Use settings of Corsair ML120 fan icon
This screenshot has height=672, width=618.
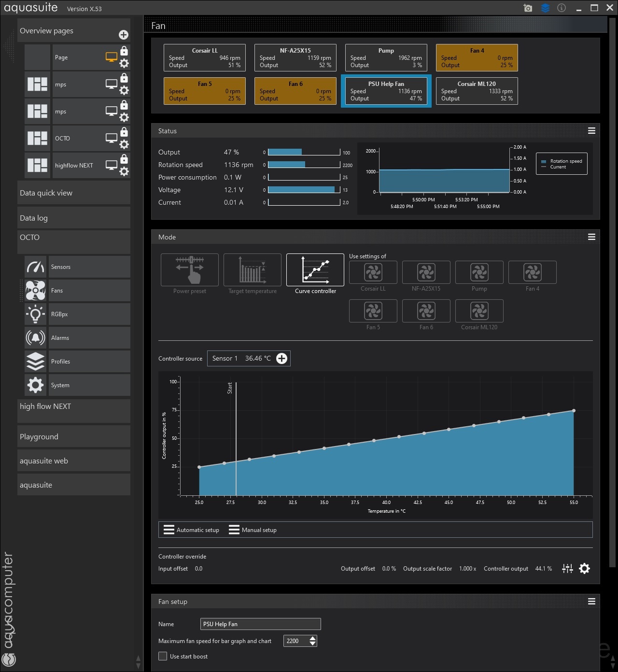point(479,311)
